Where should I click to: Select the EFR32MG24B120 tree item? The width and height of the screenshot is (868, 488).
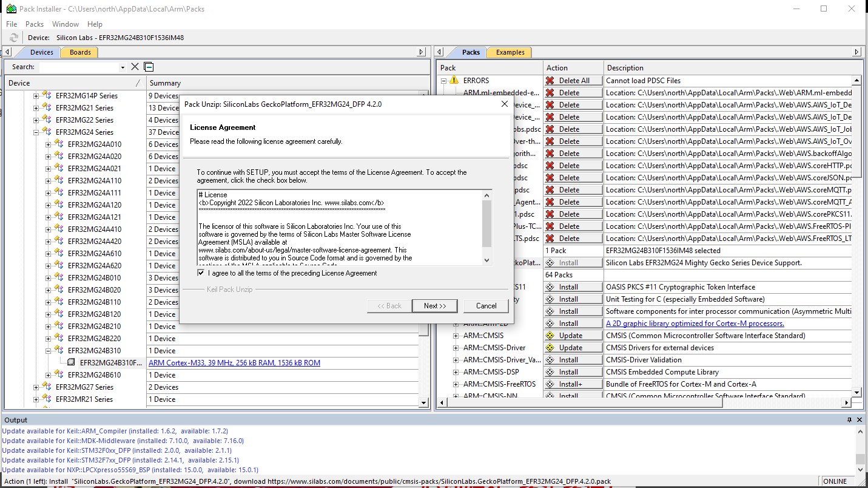pos(94,314)
